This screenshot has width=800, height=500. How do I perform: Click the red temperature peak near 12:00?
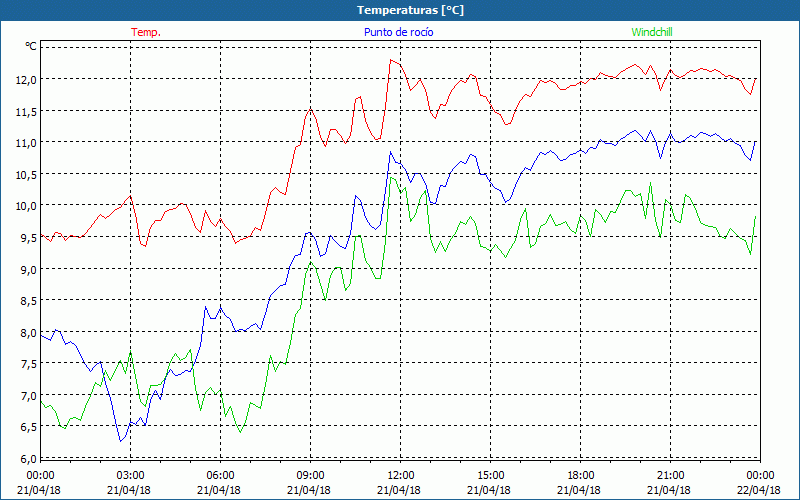pyautogui.click(x=391, y=60)
